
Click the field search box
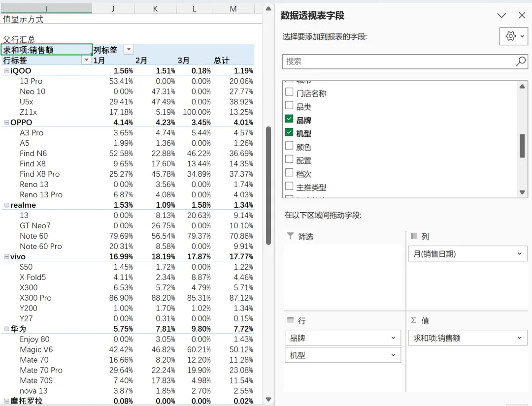(x=405, y=62)
